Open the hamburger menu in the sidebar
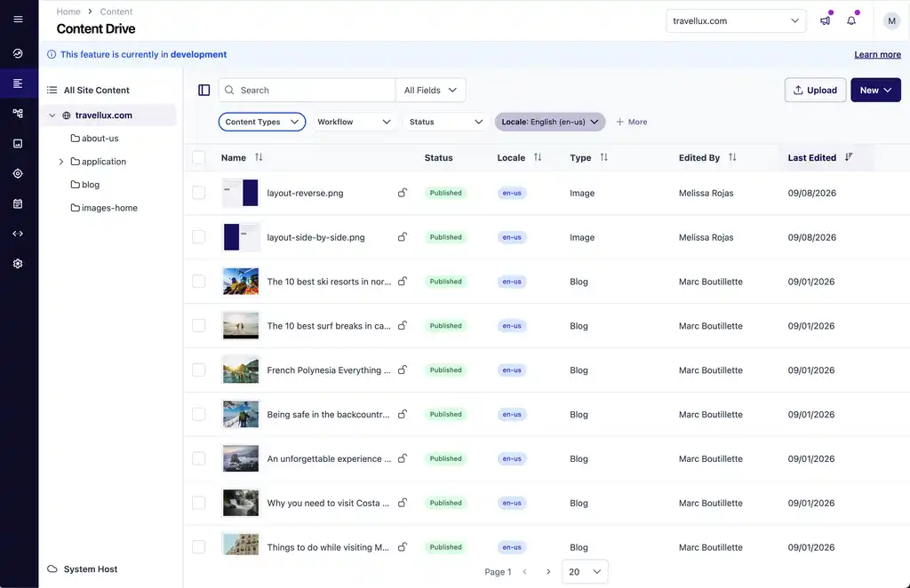 click(18, 20)
